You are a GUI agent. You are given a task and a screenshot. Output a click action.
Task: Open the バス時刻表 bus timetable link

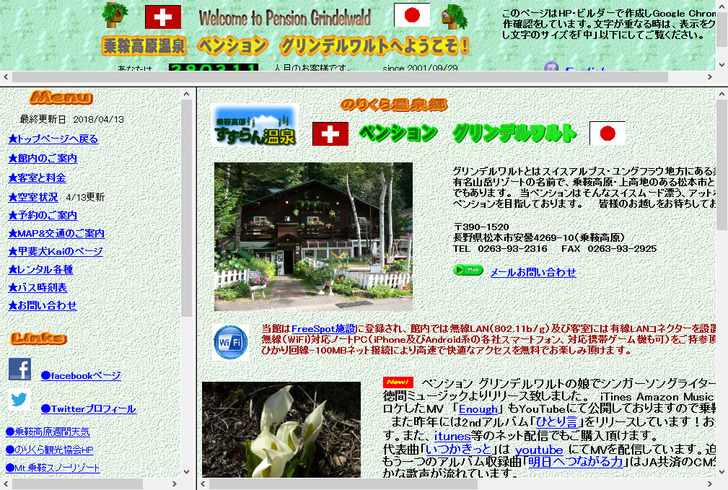click(38, 287)
